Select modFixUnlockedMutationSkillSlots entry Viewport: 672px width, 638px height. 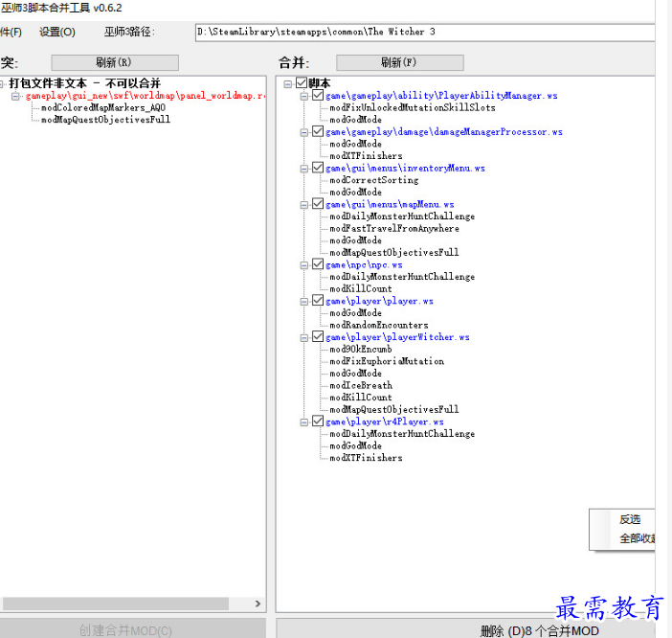click(x=413, y=107)
